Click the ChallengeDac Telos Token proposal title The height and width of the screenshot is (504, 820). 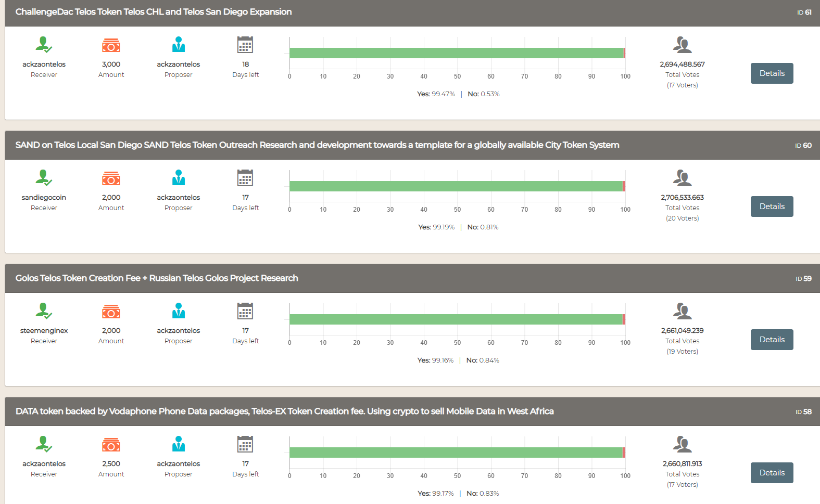point(154,12)
